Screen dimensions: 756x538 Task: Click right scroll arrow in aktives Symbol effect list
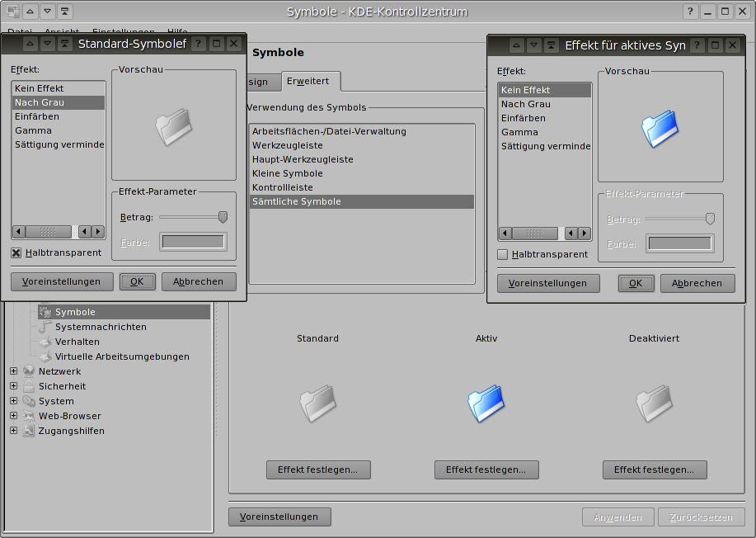click(585, 234)
